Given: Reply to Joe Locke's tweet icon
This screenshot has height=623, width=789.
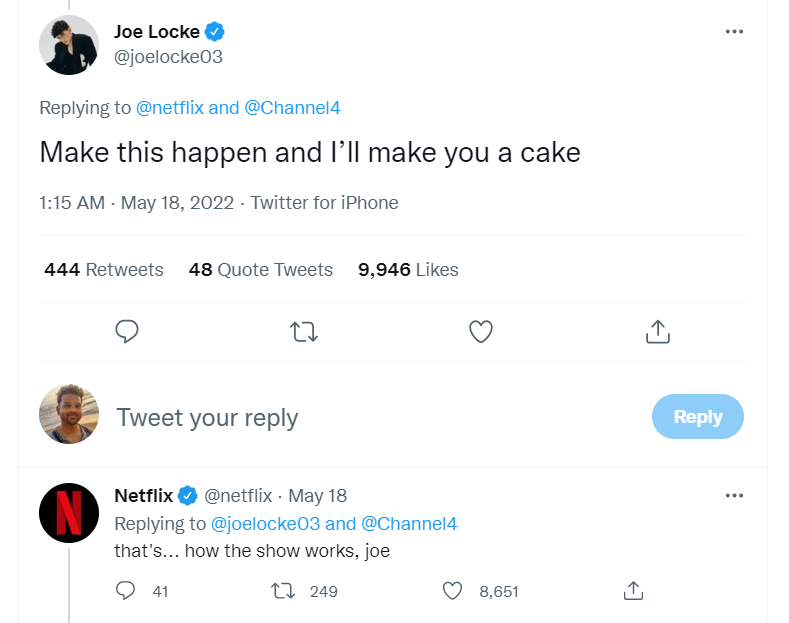Looking at the screenshot, I should 127,331.
